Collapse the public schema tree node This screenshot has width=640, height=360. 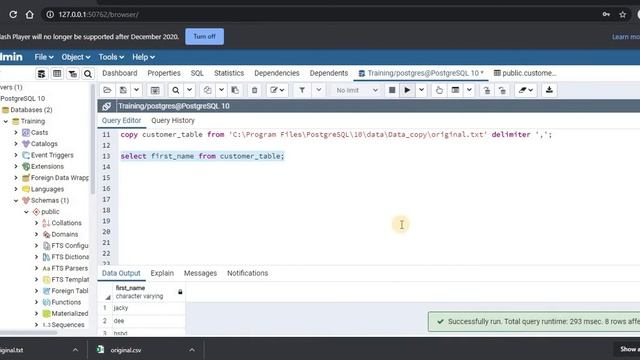[x=26, y=212]
